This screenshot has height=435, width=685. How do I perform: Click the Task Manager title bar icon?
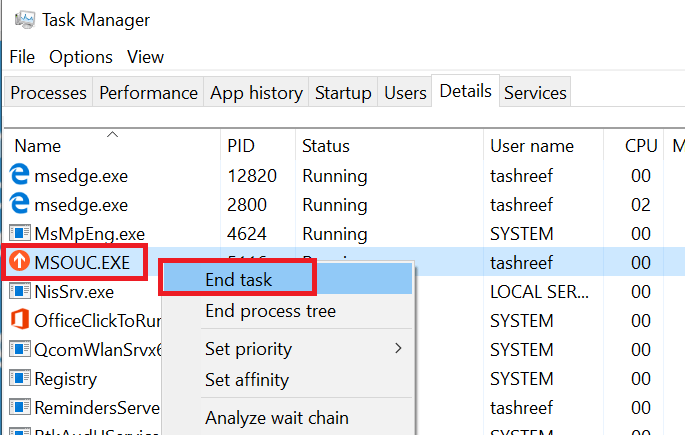(25, 20)
